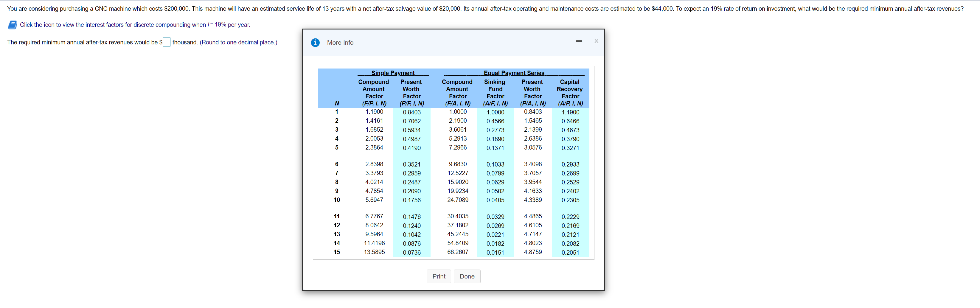
Task: Click the Print button
Action: 439,276
